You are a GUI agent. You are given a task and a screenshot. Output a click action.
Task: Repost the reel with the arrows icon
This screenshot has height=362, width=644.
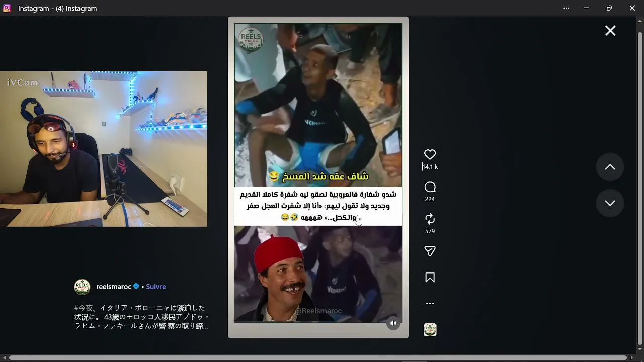(430, 219)
